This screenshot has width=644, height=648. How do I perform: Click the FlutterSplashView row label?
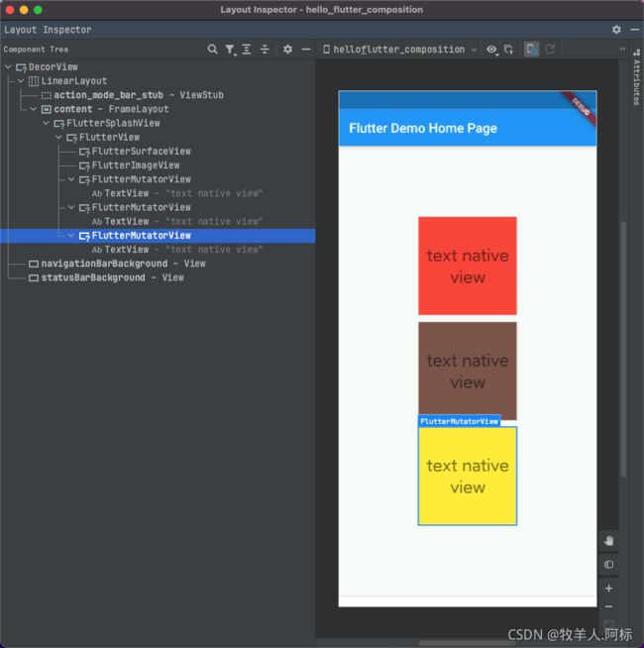(113, 123)
